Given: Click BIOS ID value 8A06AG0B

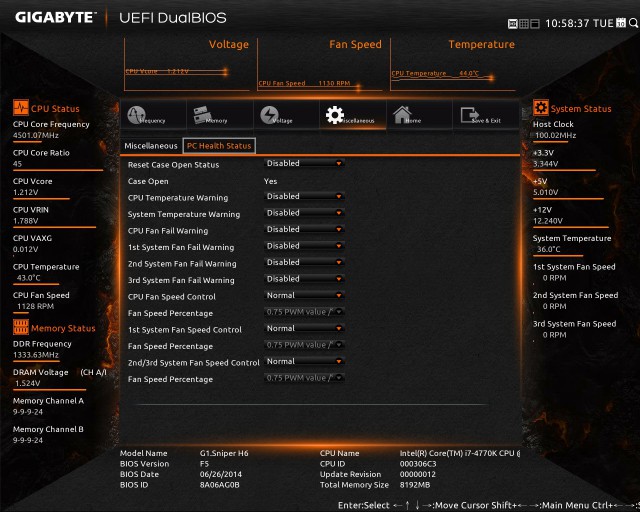Looking at the screenshot, I should tap(220, 485).
